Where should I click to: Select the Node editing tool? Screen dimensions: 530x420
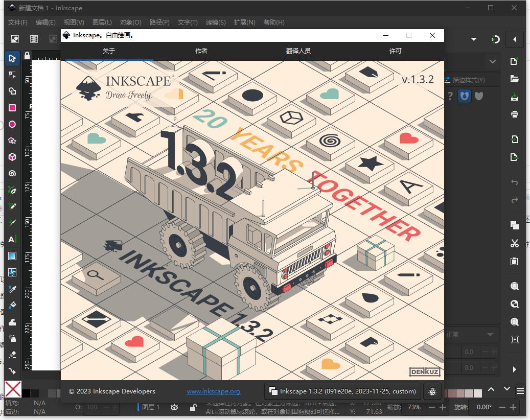(12, 75)
